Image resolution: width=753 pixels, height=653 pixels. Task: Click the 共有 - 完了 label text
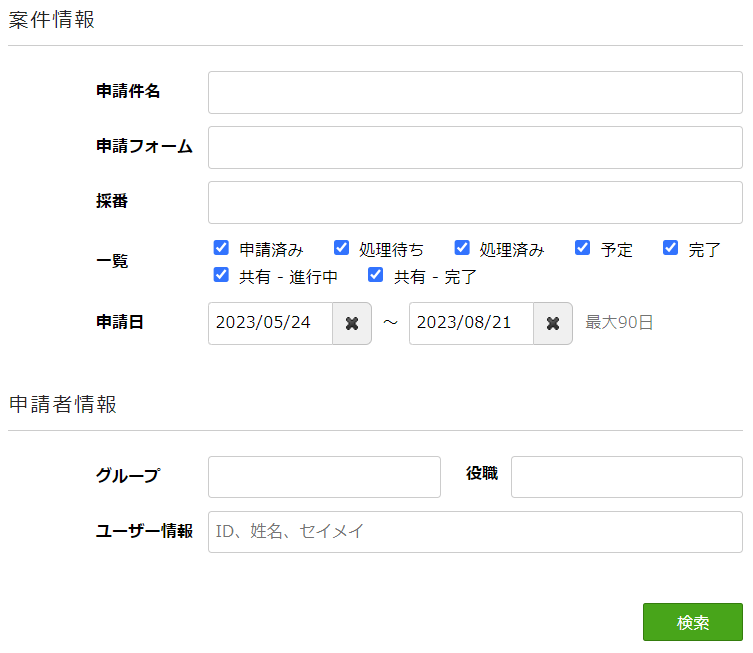click(x=434, y=276)
